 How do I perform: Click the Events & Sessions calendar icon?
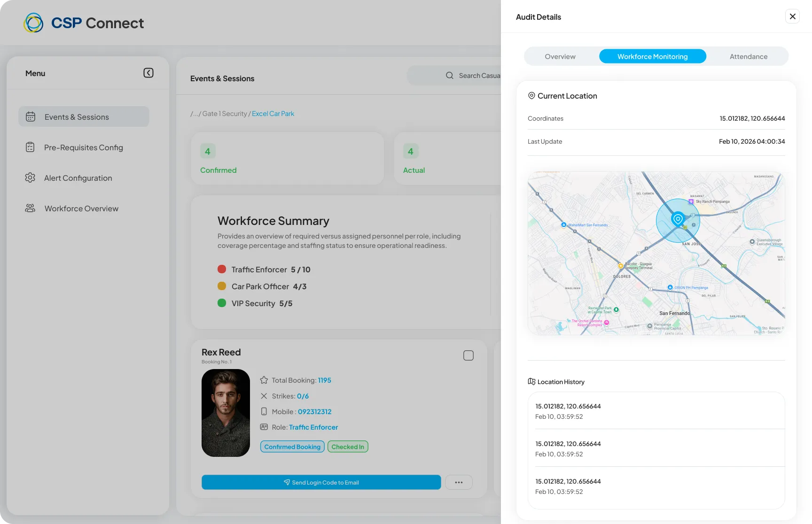click(31, 116)
